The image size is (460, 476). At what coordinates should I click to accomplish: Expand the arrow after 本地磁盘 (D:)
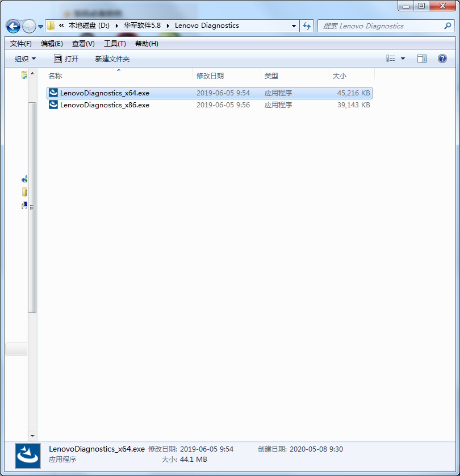tap(116, 26)
